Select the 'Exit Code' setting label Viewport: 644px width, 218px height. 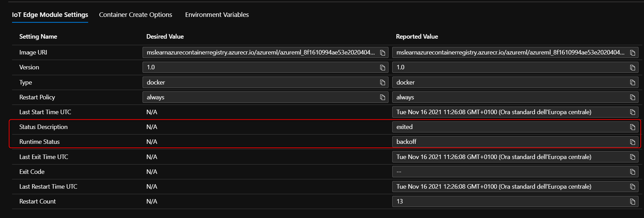pyautogui.click(x=32, y=172)
